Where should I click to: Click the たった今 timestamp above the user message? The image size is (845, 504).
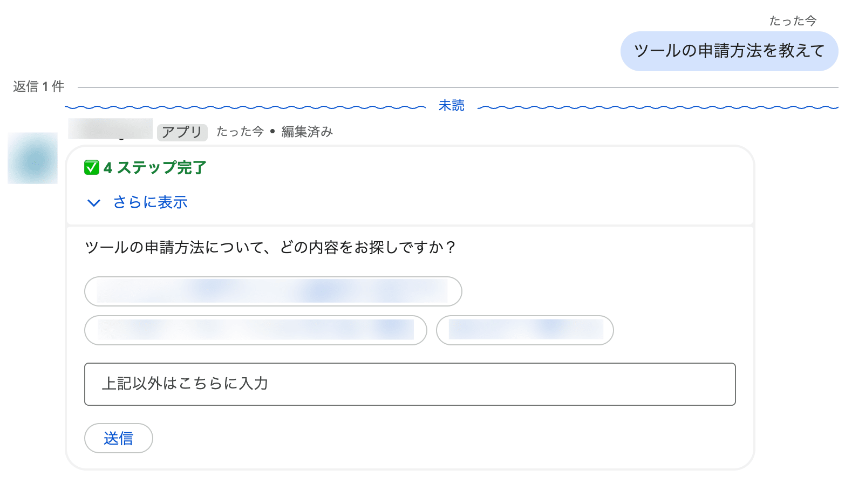pyautogui.click(x=793, y=21)
